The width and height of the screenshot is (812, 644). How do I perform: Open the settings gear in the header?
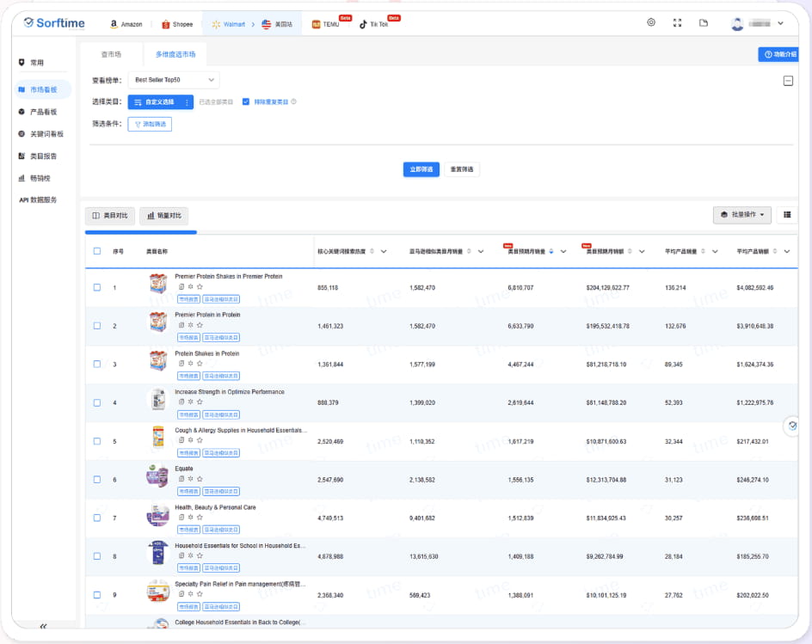coord(651,22)
